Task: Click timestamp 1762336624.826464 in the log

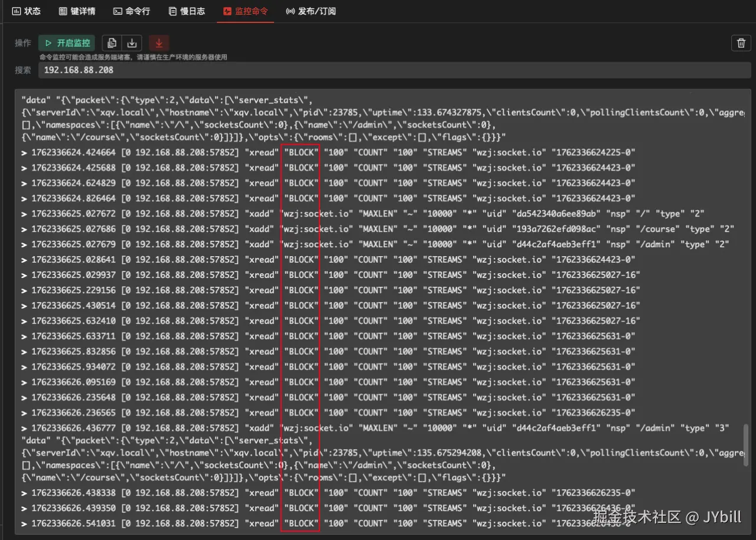Action: click(75, 198)
